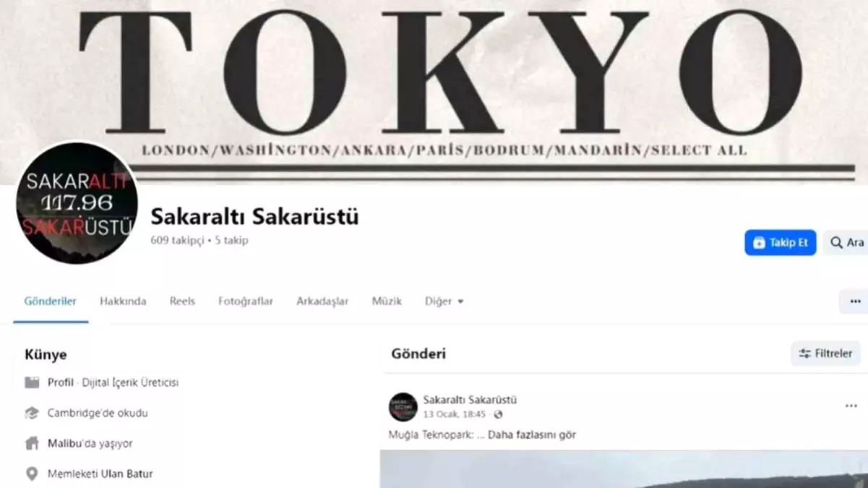Open the Sakaraltı Sakarüstü post author link
The width and height of the screenshot is (868, 488).
pos(470,400)
